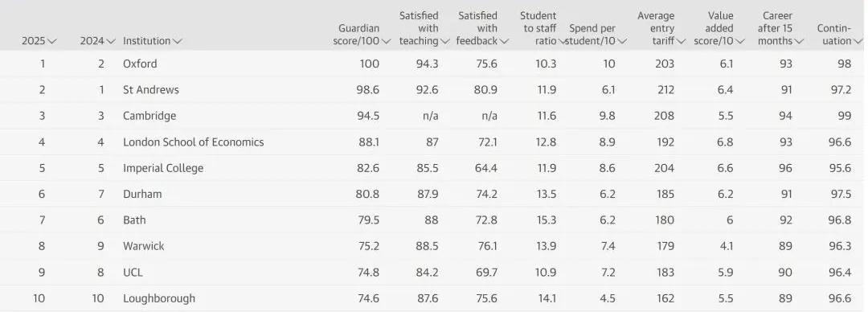The image size is (868, 312).
Task: Sort by 2025 rank chevron
Action: click(x=52, y=41)
